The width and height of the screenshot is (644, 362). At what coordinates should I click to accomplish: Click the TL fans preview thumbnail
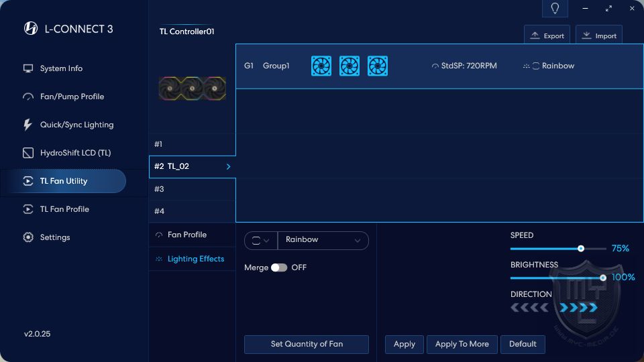click(193, 88)
